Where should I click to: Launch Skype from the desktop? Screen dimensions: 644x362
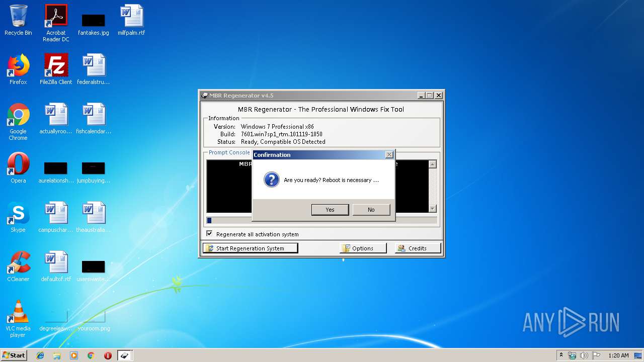(18, 217)
